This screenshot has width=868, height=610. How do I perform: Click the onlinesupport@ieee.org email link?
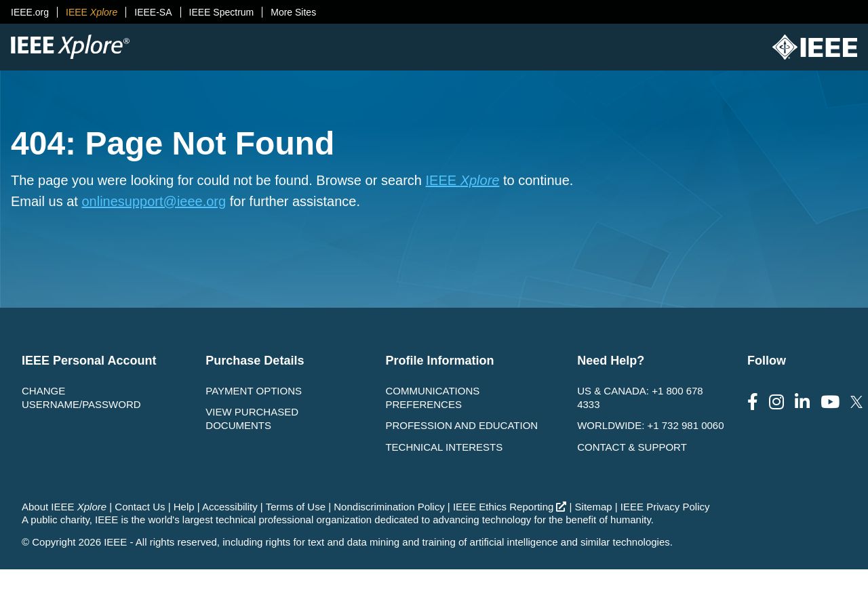(x=154, y=201)
